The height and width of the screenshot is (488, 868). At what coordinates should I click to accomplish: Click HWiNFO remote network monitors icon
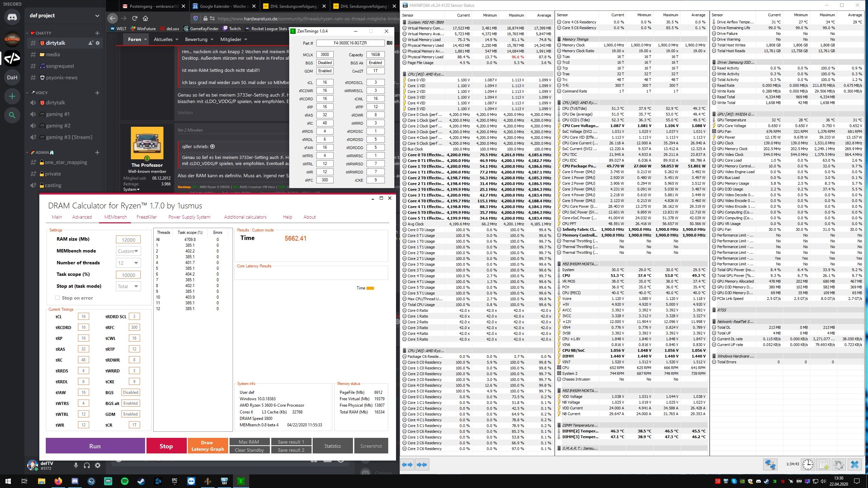[770, 464]
